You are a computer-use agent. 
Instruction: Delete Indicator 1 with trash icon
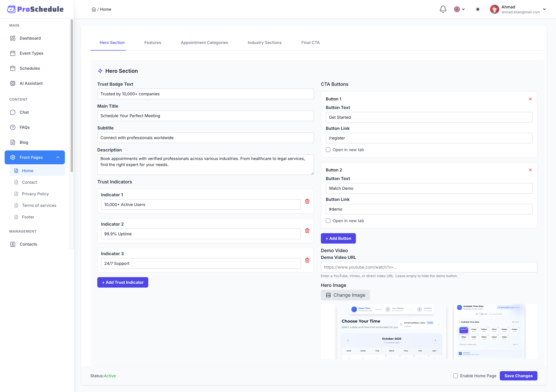coord(307,201)
